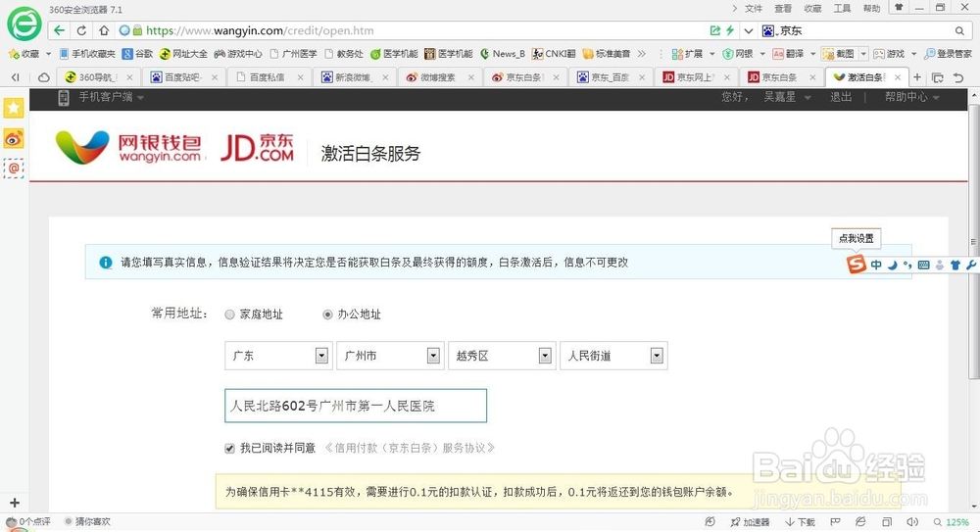
Task: Click the Sogou input method S logo
Action: [x=857, y=265]
